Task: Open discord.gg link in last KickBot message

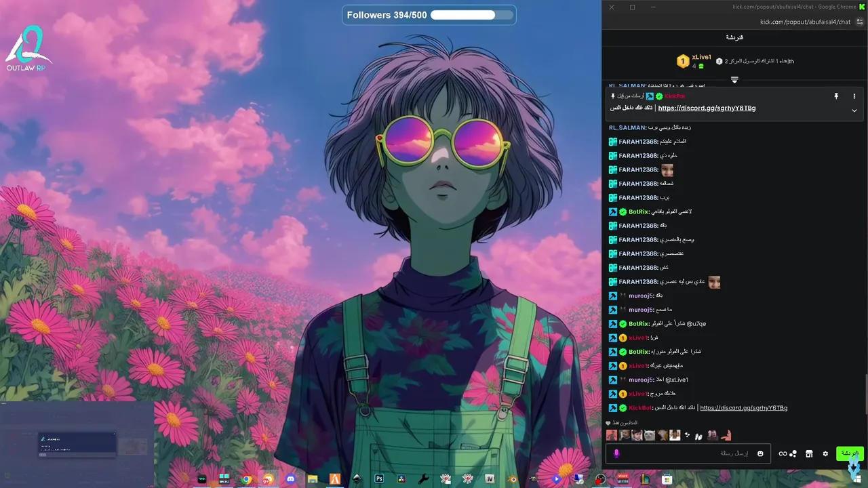Action: 743,408
